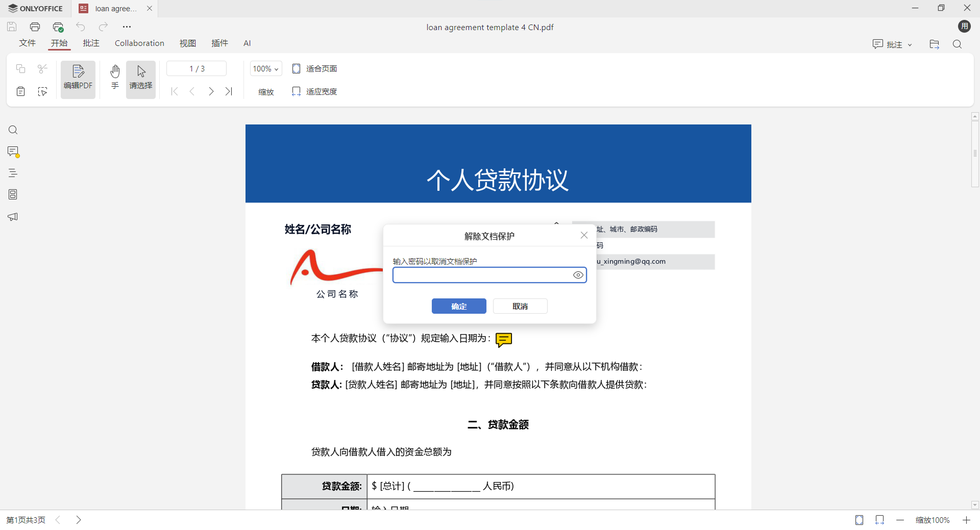
Task: Open the comments panel in sidebar
Action: click(x=13, y=152)
